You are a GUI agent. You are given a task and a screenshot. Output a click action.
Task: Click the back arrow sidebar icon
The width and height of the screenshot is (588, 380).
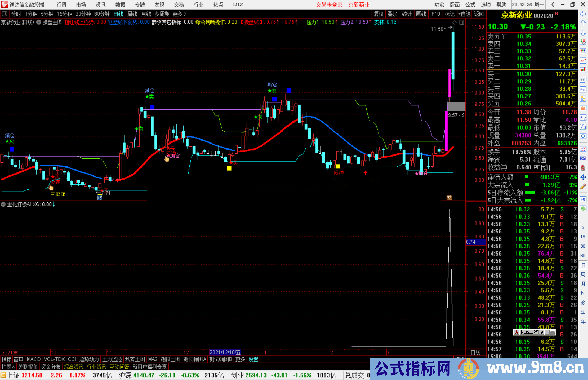(x=583, y=14)
